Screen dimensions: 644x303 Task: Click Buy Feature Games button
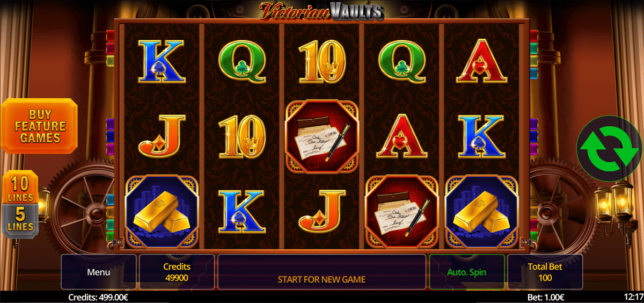point(40,126)
